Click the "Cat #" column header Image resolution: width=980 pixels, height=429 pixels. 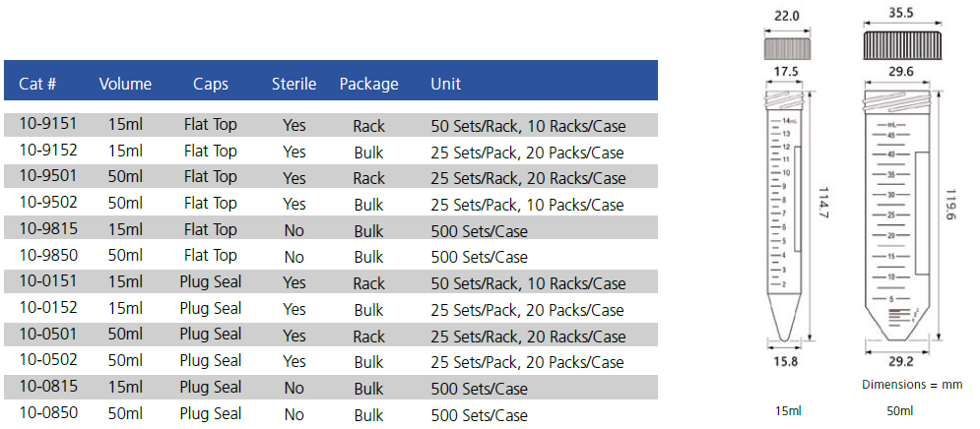tap(36, 84)
